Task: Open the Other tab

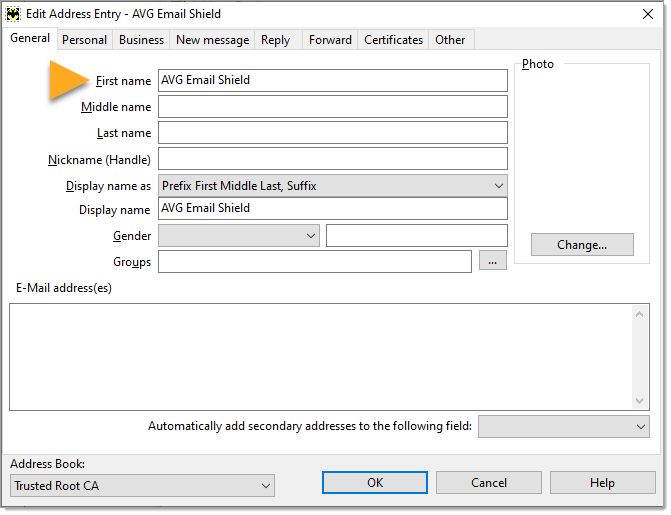Action: click(450, 40)
